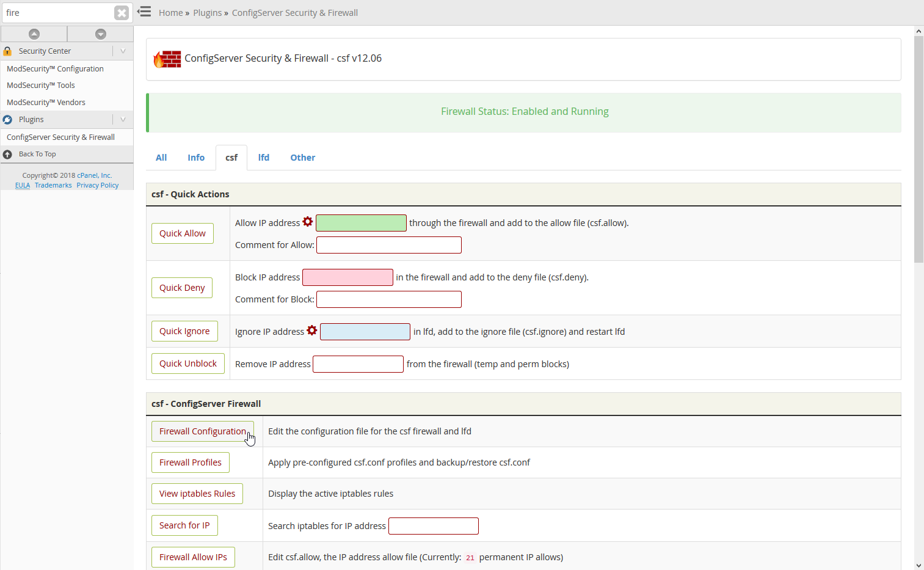This screenshot has height=570, width=924.
Task: Click the gear icon beside Ignore IP address
Action: click(x=312, y=331)
